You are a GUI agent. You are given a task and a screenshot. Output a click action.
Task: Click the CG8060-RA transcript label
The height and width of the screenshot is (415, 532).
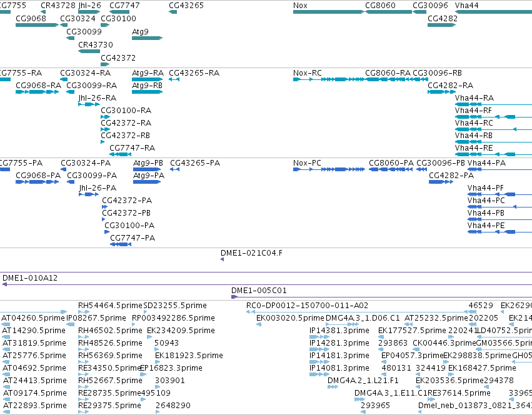click(x=388, y=73)
